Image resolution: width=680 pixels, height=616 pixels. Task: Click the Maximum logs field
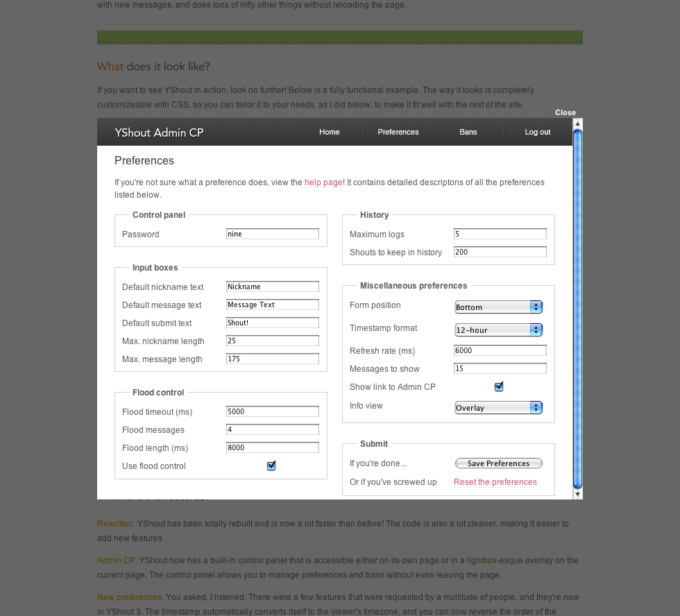click(x=500, y=234)
